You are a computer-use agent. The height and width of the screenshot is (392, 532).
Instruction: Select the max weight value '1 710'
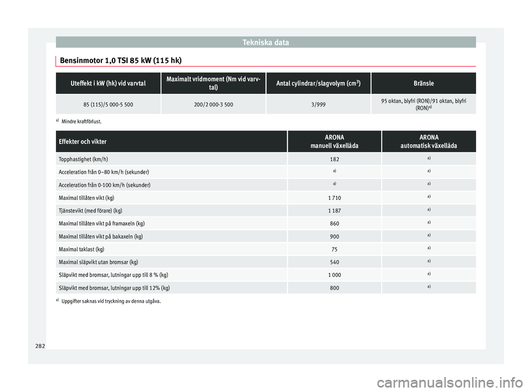coord(335,198)
